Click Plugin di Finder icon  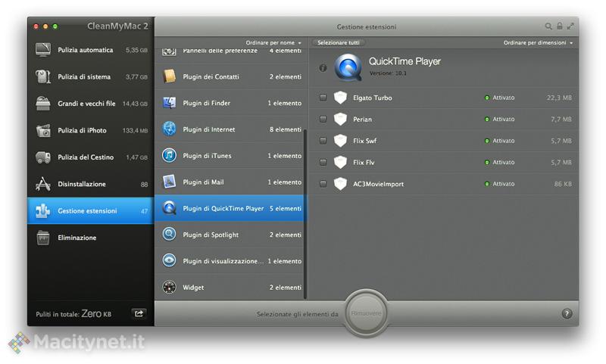(x=169, y=103)
